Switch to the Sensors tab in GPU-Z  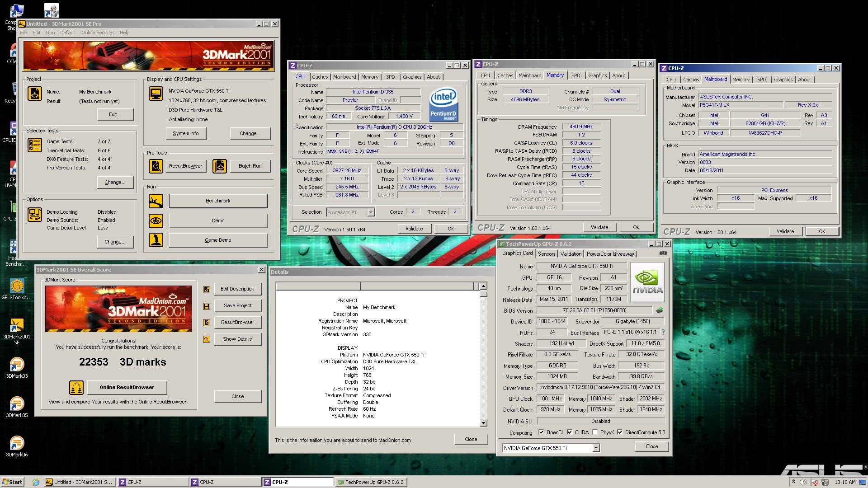pos(547,254)
